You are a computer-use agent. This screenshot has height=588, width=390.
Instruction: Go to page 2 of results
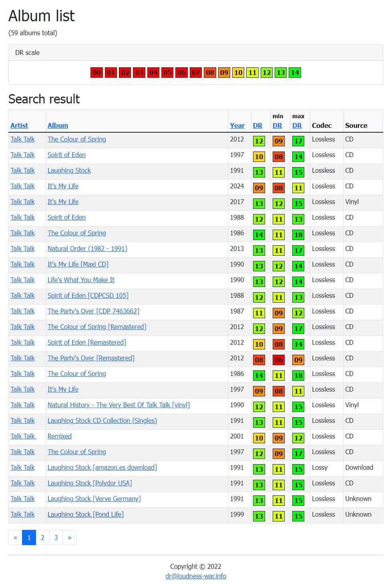pyautogui.click(x=42, y=537)
